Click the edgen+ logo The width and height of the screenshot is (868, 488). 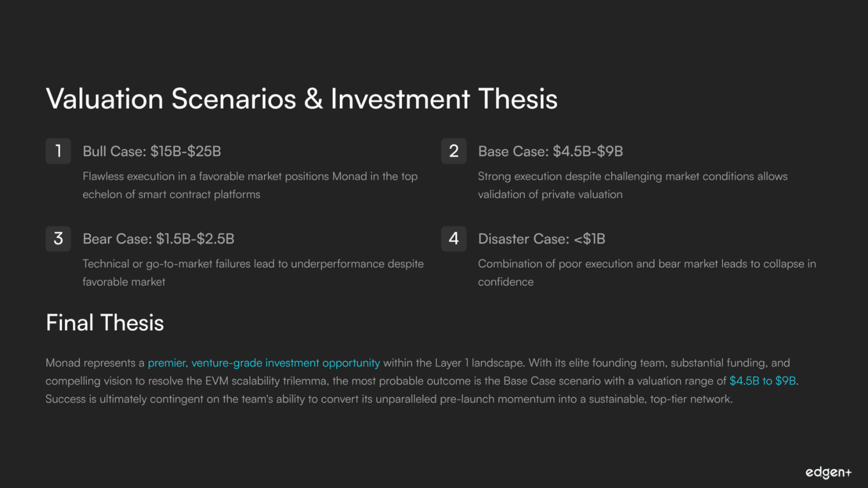coord(829,472)
